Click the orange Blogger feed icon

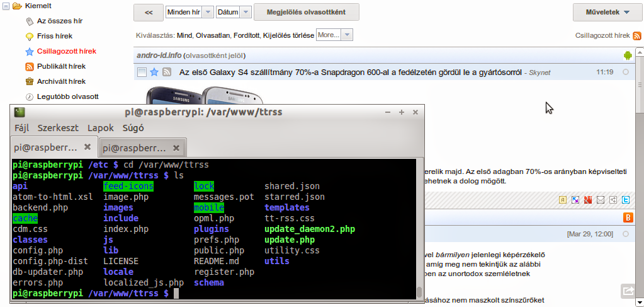(628, 218)
